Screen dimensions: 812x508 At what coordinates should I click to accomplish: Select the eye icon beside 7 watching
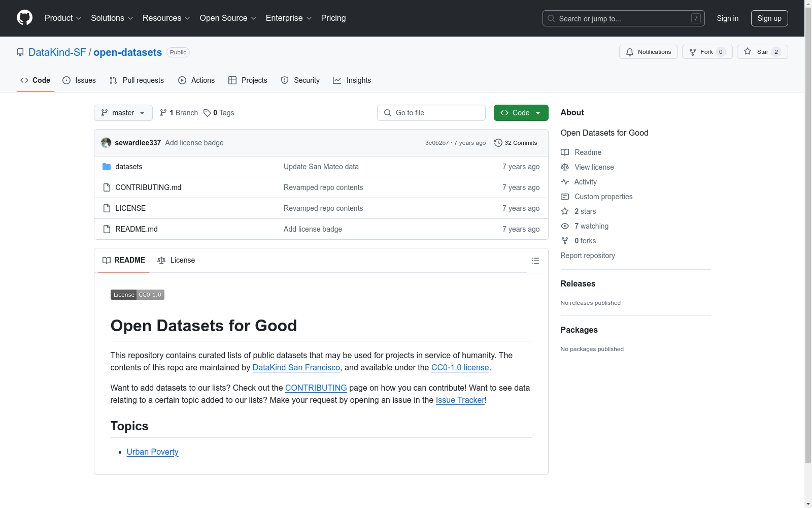(565, 226)
